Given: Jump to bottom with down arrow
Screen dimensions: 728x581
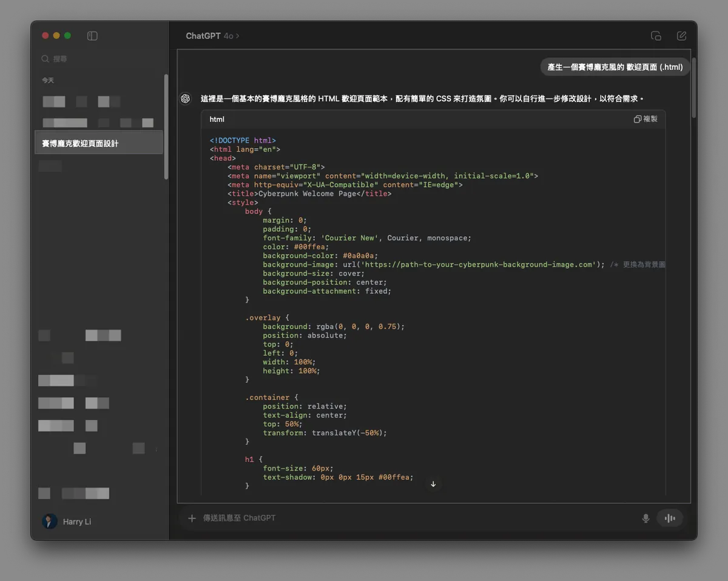Looking at the screenshot, I should pyautogui.click(x=433, y=484).
